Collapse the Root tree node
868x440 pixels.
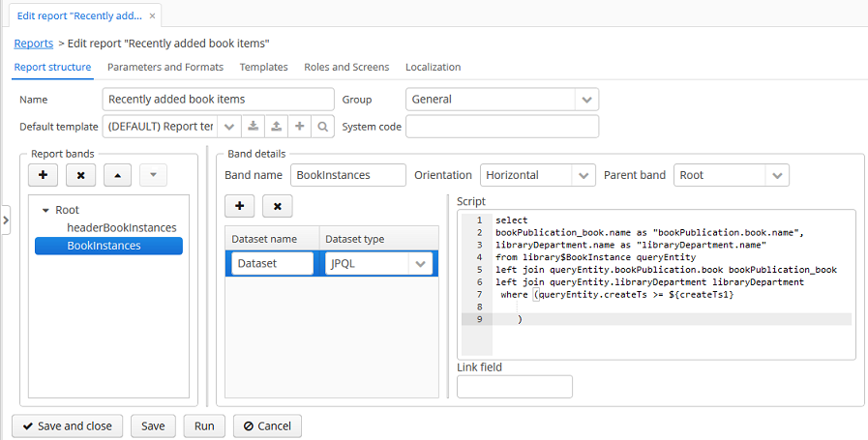point(45,210)
